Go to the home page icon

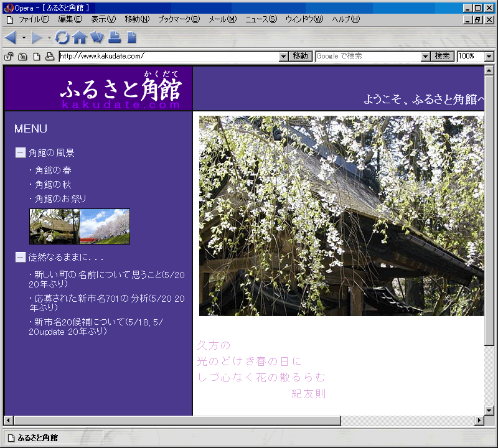tap(80, 37)
